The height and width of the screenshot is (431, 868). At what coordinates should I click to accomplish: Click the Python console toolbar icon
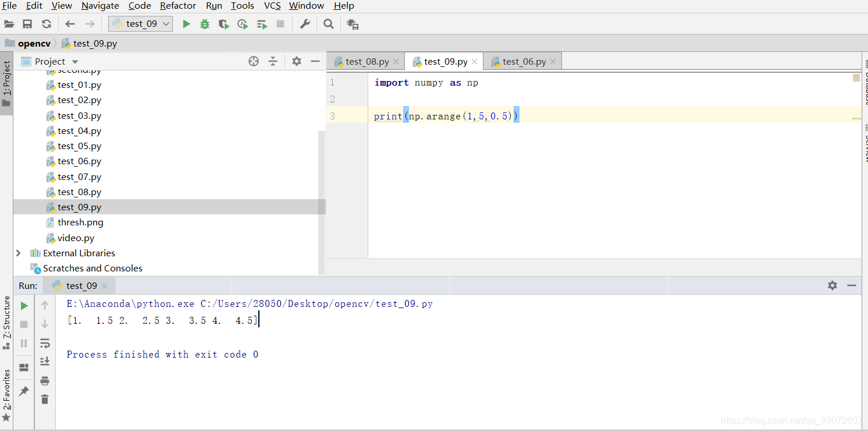point(353,24)
